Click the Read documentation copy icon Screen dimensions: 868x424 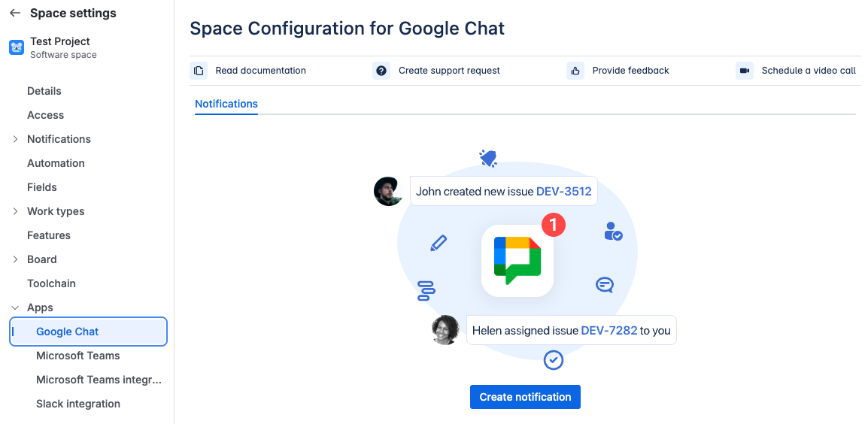(x=199, y=71)
